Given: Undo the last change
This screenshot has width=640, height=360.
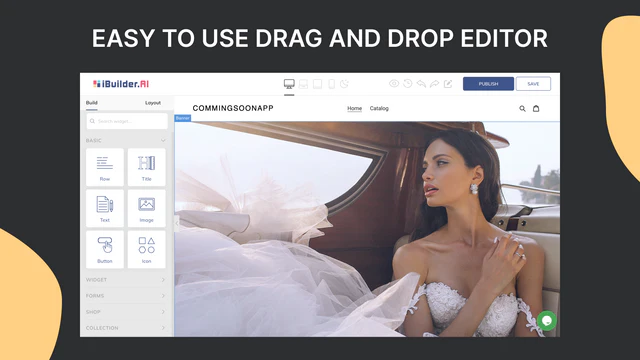Looking at the screenshot, I should (421, 84).
